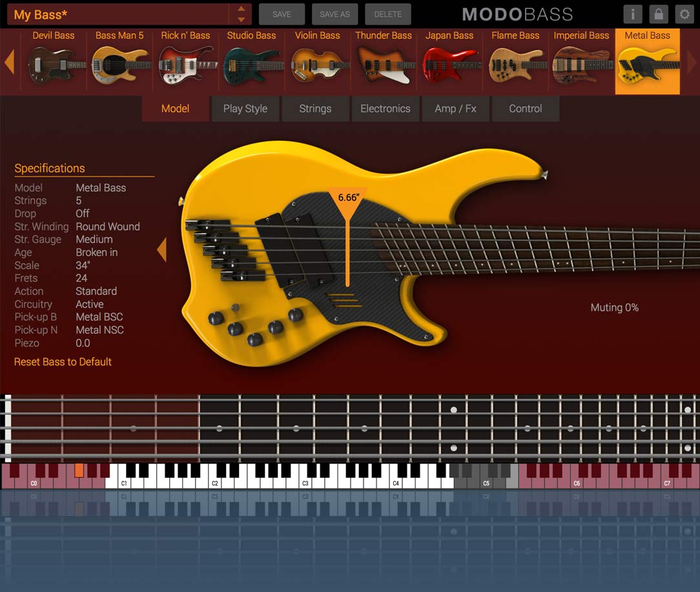Choose the Bass Man 5 instrument

click(x=120, y=63)
